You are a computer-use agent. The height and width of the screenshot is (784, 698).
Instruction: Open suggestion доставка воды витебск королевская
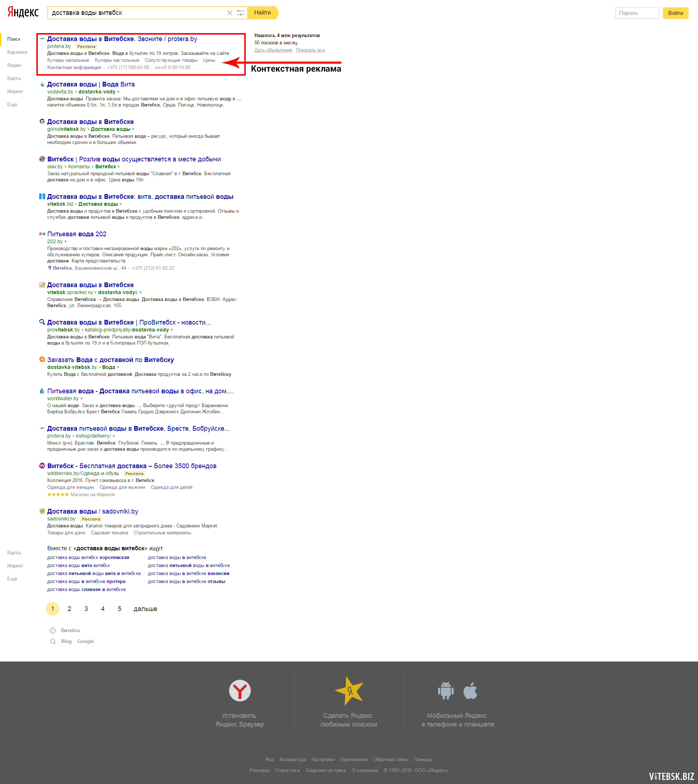point(88,557)
